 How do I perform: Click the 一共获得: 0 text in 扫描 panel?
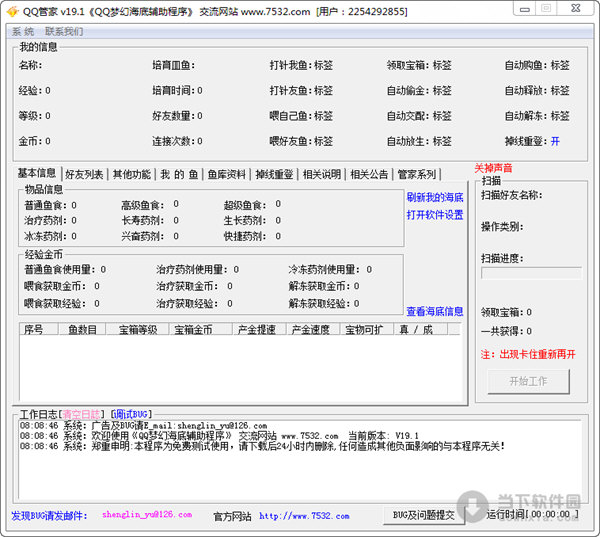(x=506, y=331)
